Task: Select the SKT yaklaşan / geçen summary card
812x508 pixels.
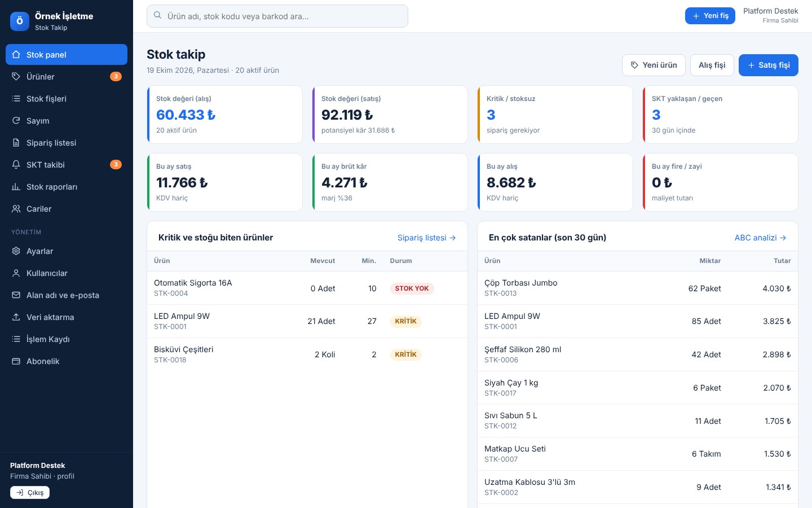Action: (721, 115)
